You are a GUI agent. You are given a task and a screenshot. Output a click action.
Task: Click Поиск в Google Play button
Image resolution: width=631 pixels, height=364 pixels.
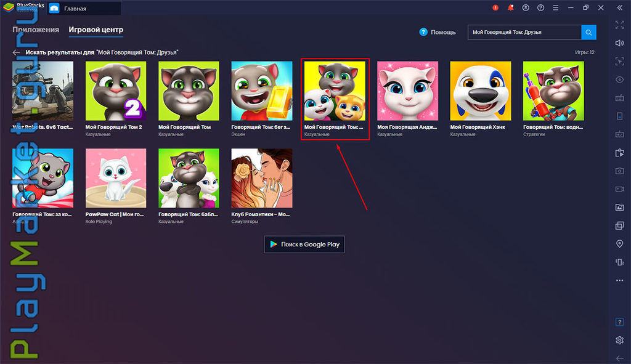[304, 244]
